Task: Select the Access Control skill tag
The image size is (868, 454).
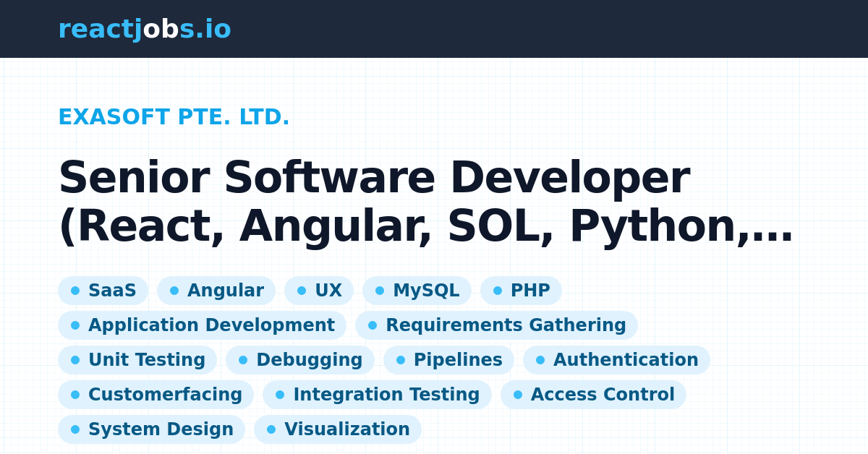Action: coord(593,395)
